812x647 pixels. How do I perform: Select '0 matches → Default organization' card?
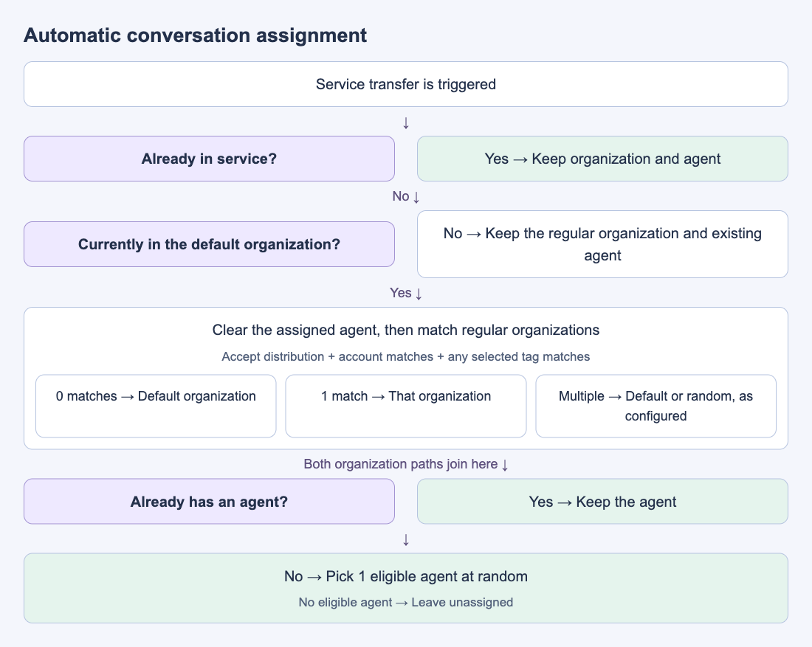(156, 406)
